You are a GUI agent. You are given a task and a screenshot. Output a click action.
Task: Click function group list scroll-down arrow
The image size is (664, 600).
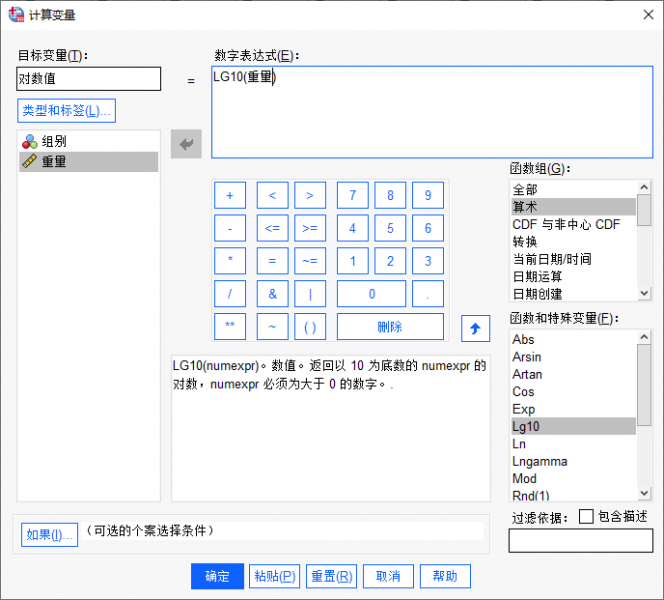[644, 293]
